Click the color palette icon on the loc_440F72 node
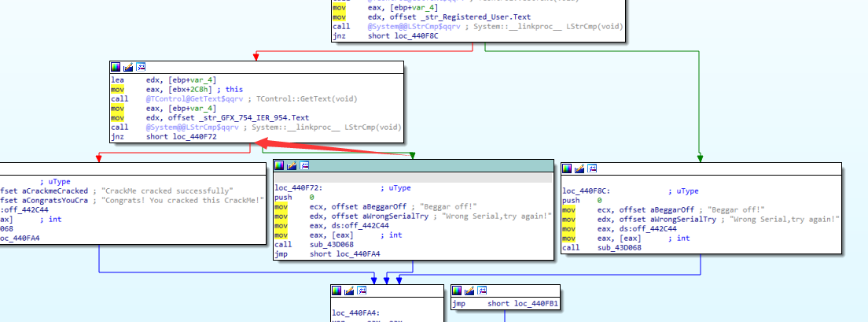The width and height of the screenshot is (868, 322). pos(280,165)
